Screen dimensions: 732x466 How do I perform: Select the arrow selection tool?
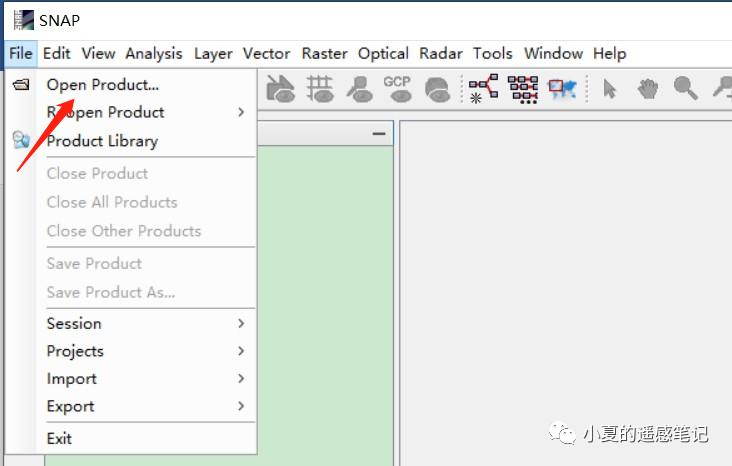(x=609, y=88)
